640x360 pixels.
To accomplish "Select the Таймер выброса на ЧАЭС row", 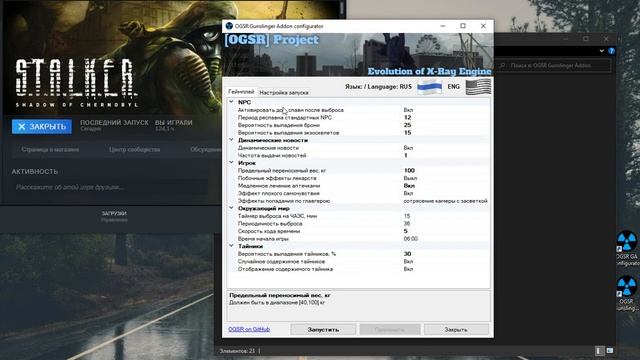I will pyautogui.click(x=358, y=216).
